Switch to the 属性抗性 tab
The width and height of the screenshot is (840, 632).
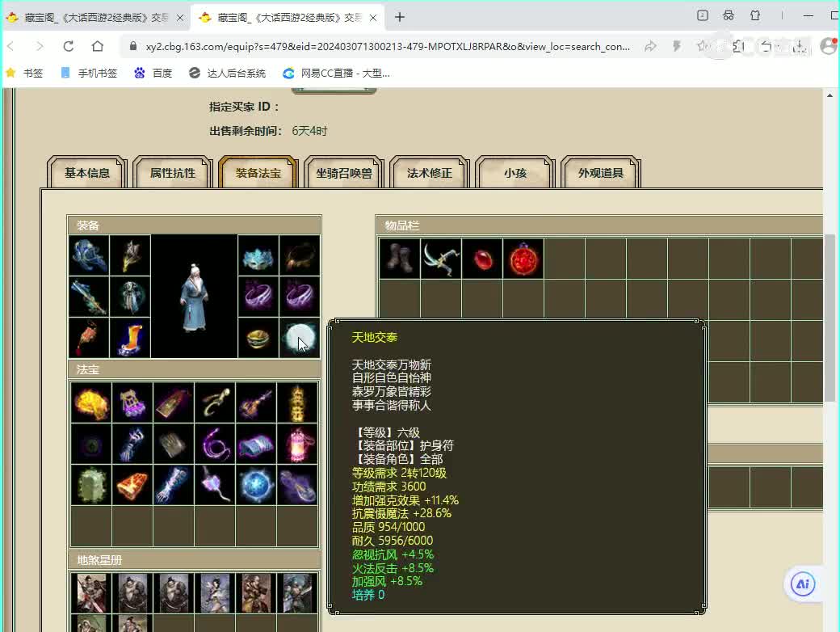[173, 173]
